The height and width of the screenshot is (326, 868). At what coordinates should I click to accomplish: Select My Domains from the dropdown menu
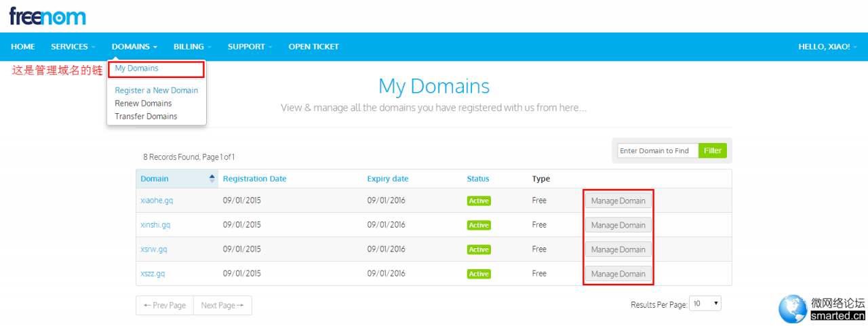[137, 68]
